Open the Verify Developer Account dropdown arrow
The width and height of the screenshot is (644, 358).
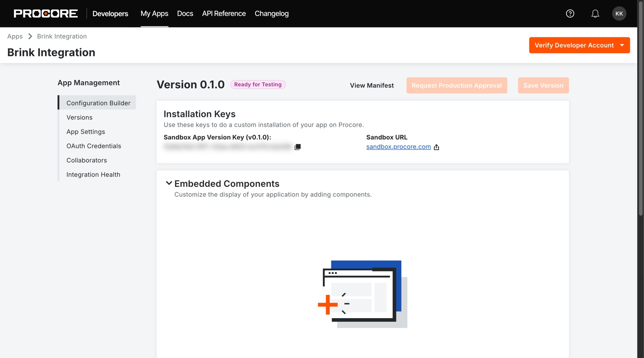(622, 45)
